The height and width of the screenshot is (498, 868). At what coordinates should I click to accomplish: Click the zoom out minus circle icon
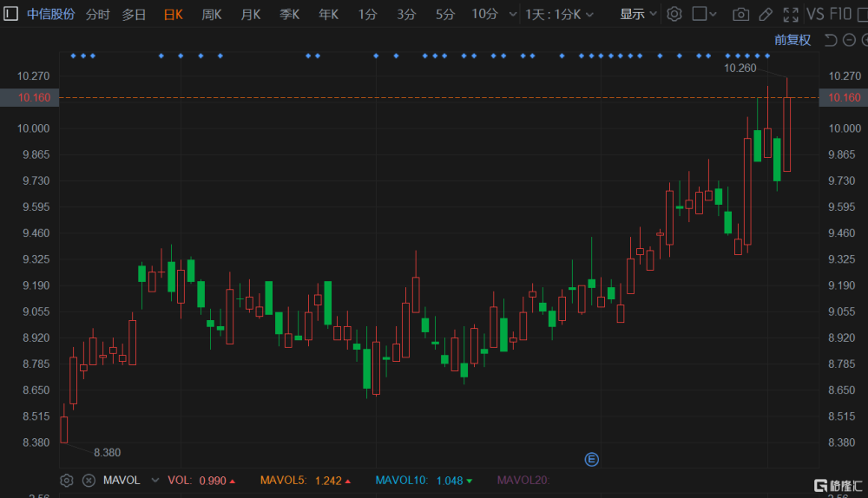849,40
